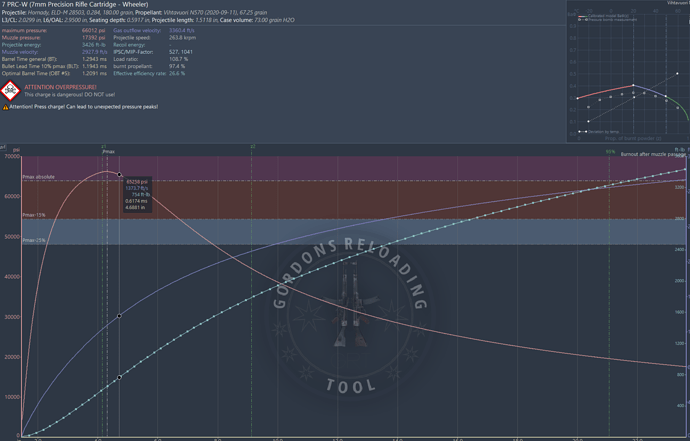Click the '7 PRC-W' cartridge title
Image resolution: width=690 pixels, height=441 pixels.
click(x=75, y=4)
